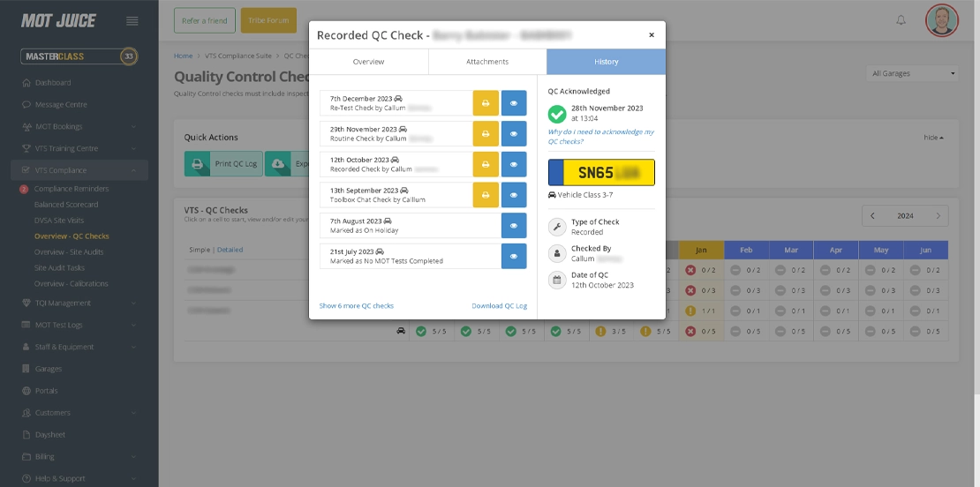Open the VTS Compliance Suite breadcrumb

click(x=238, y=56)
